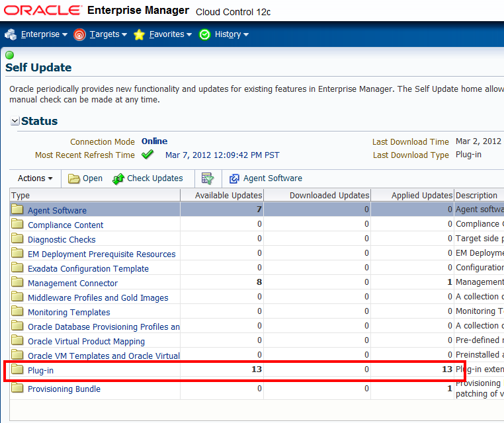Click folder icon beside Compliance Content

point(17,224)
